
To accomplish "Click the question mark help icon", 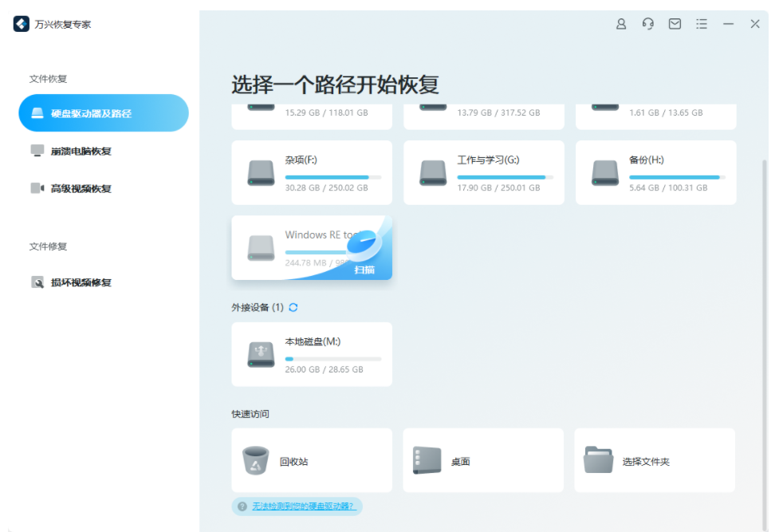I will 242,506.
